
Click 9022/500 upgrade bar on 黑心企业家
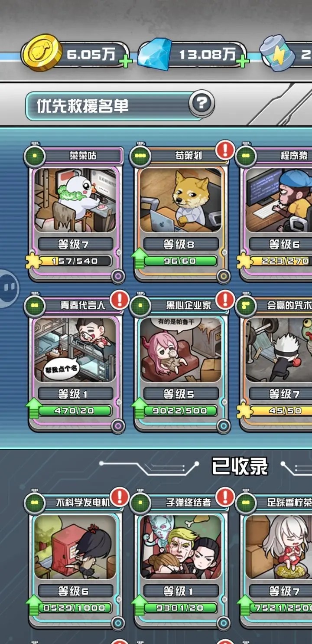pyautogui.click(x=180, y=410)
